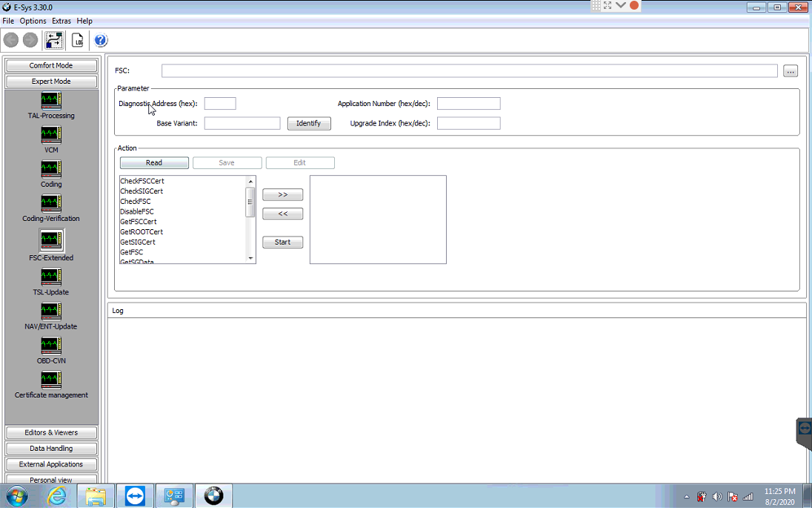Click the Application Number input field
The height and width of the screenshot is (508, 812).
point(469,103)
